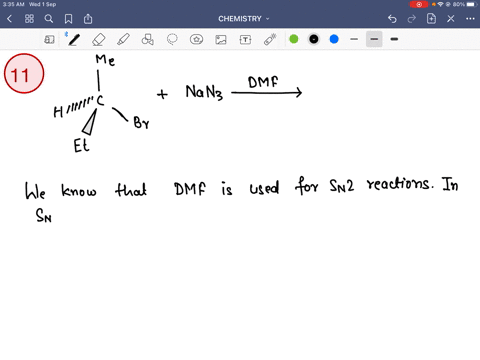Tap the DMF label above the arrow
Image resolution: width=480 pixels, height=360 pixels.
[263, 82]
